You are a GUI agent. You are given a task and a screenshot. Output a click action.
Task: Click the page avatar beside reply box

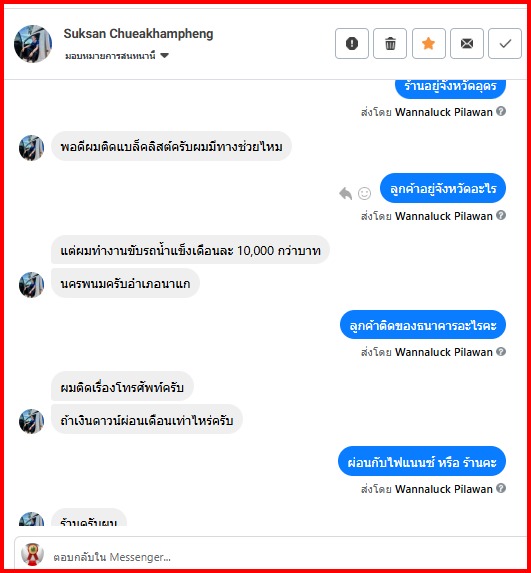[32, 554]
